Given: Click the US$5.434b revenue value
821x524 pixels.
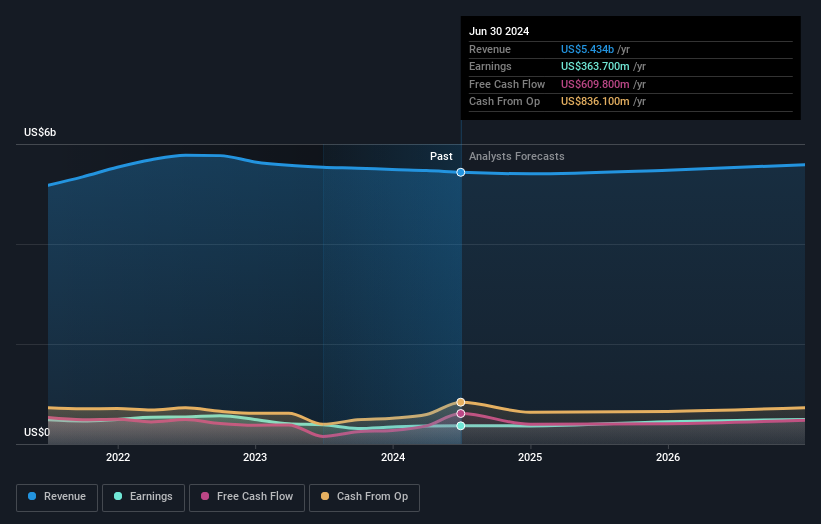Looking at the screenshot, I should point(587,49).
